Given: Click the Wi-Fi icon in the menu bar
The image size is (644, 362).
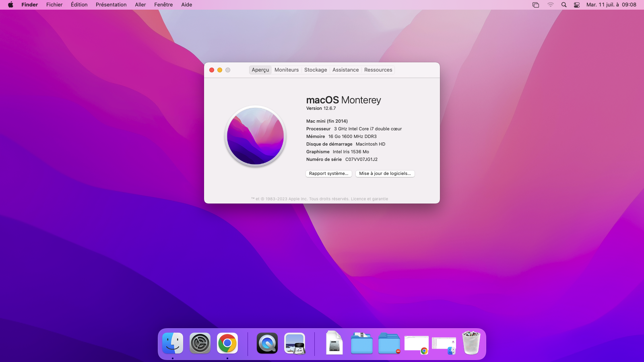Looking at the screenshot, I should 550,4.
